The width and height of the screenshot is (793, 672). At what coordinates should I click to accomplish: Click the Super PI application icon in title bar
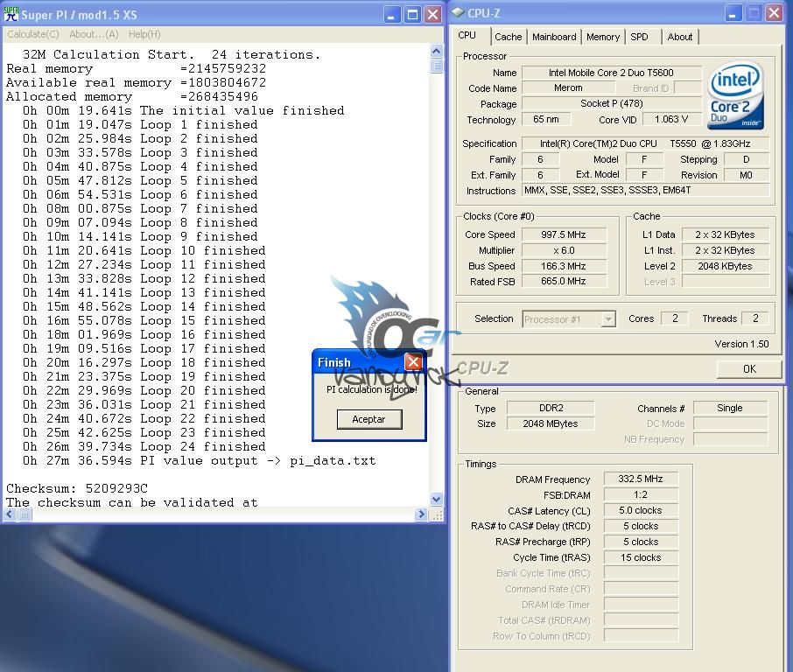(11, 14)
